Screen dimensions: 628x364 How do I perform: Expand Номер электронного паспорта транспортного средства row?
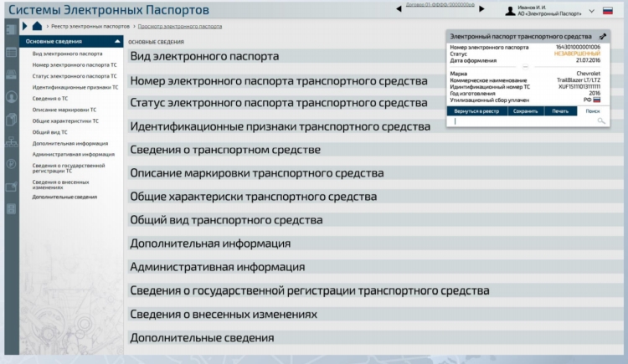(x=286, y=81)
